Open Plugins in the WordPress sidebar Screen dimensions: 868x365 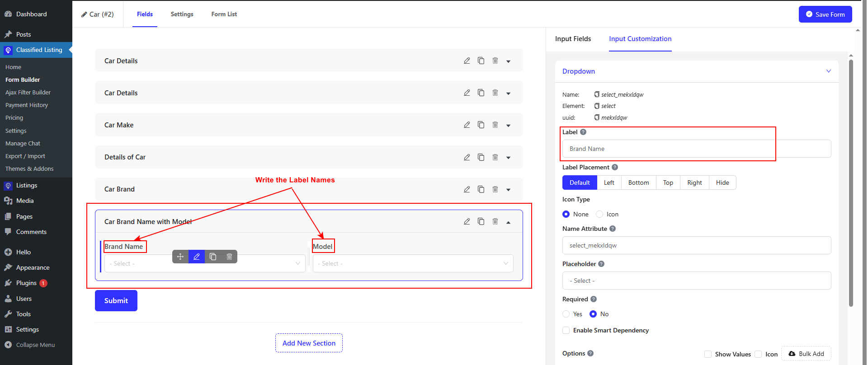(x=26, y=283)
